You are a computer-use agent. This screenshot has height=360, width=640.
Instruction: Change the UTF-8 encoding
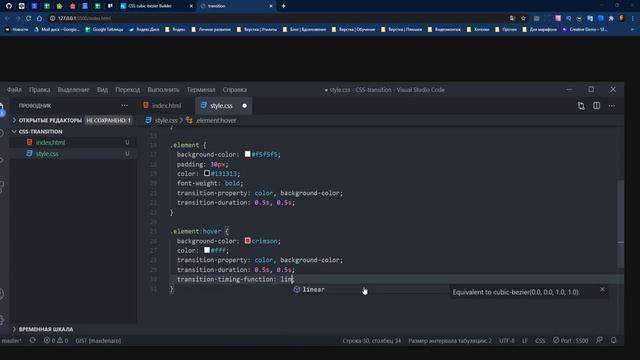tap(507, 340)
